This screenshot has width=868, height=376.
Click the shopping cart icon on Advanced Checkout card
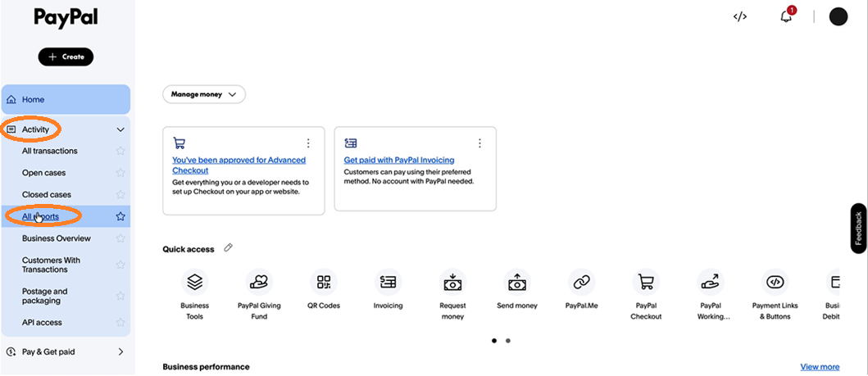179,143
